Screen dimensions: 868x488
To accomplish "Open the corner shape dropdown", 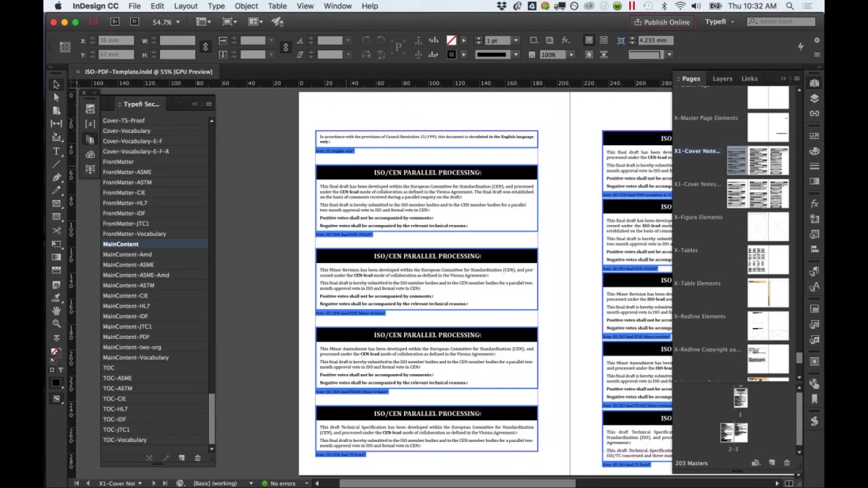I will click(669, 55).
